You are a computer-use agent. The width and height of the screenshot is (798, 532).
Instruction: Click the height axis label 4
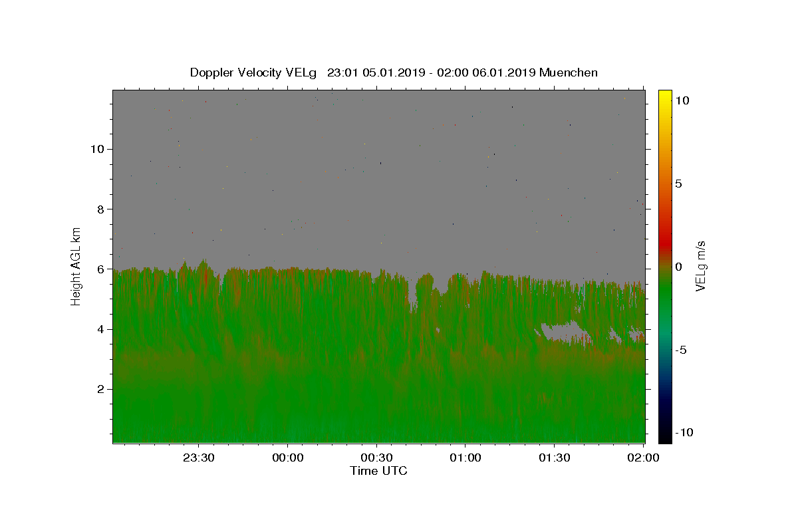[100, 329]
